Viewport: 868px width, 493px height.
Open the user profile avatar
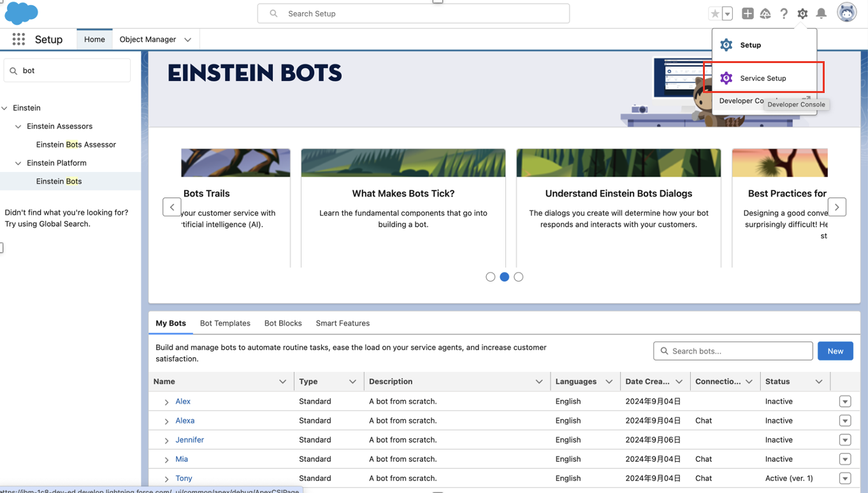[x=847, y=13]
